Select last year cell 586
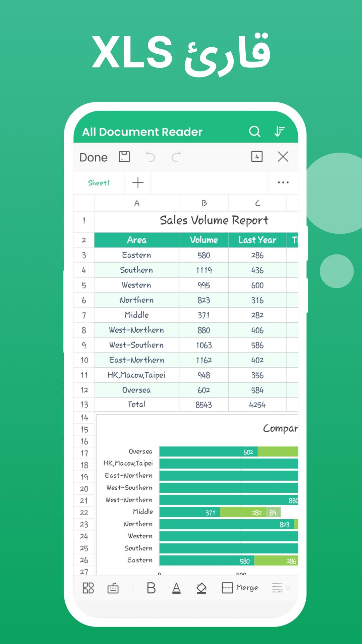The image size is (362, 644). 257,345
